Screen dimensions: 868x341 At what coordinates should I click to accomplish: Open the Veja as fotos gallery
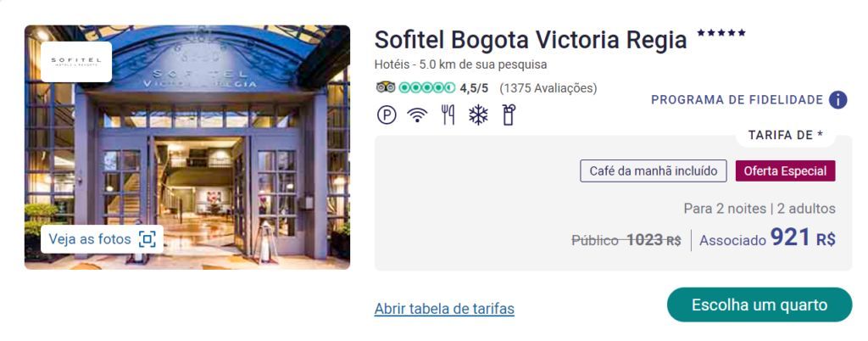pos(102,240)
